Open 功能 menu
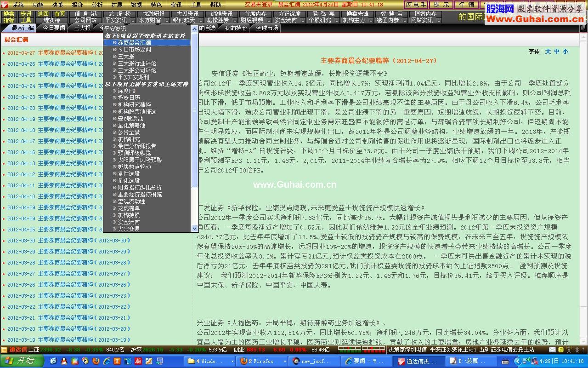This screenshot has width=588, height=368. tap(38, 5)
